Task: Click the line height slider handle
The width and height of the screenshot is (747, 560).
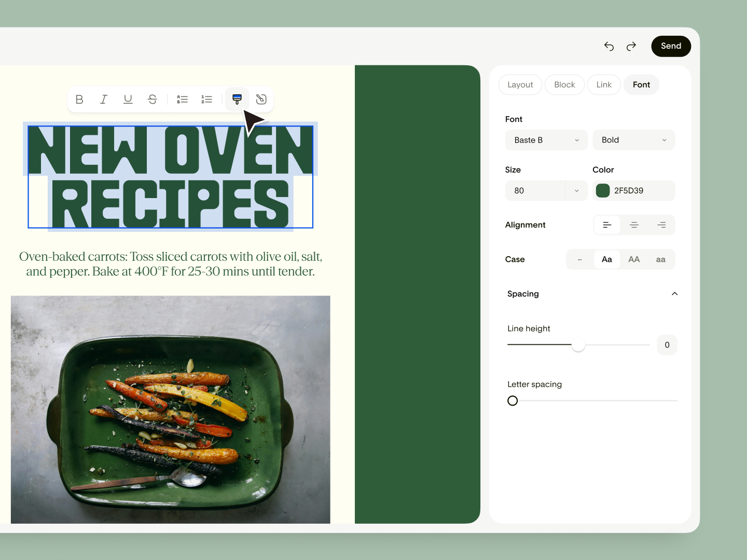Action: (x=578, y=345)
